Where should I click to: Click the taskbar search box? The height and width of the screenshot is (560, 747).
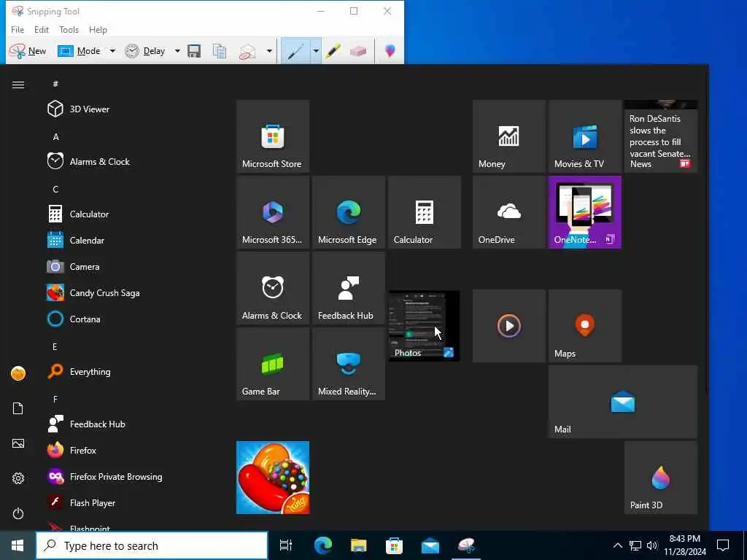click(x=152, y=545)
